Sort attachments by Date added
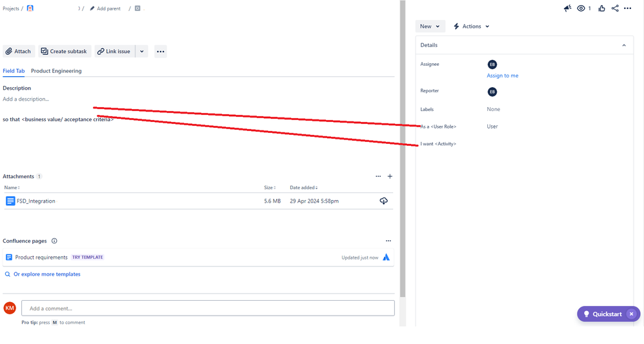Image resolution: width=644 pixels, height=344 pixels. tap(304, 187)
